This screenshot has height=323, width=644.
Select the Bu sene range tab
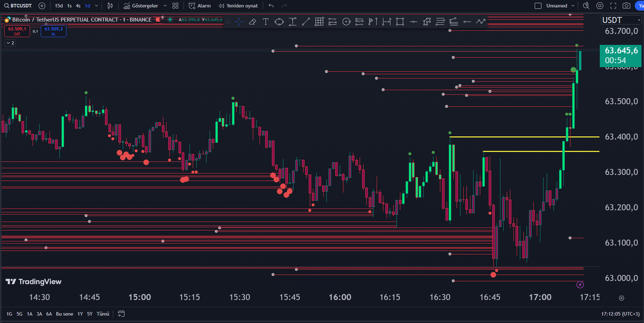click(64, 313)
